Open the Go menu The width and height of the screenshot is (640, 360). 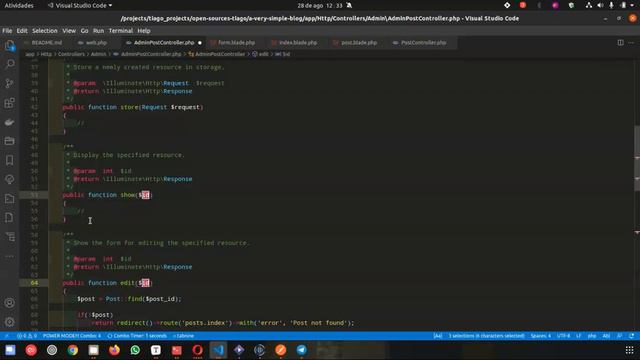(x=84, y=31)
